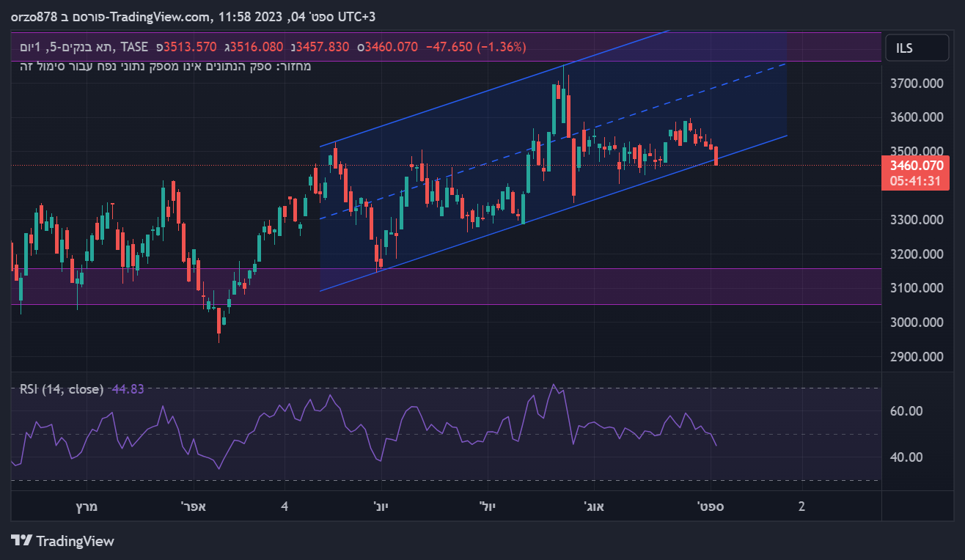Select the lower purple support zone rectangle
Image resolution: width=965 pixels, height=560 pixels.
[446, 286]
